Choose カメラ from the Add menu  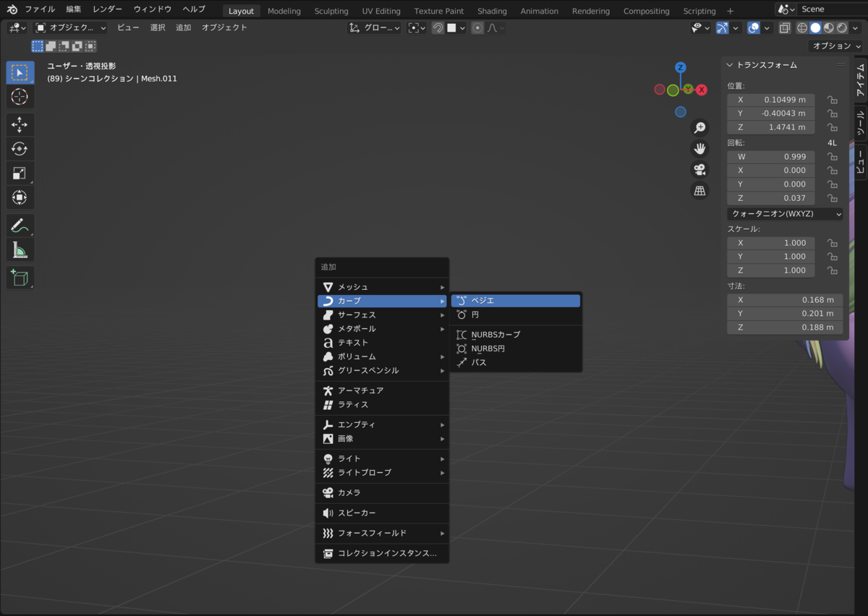click(x=383, y=492)
